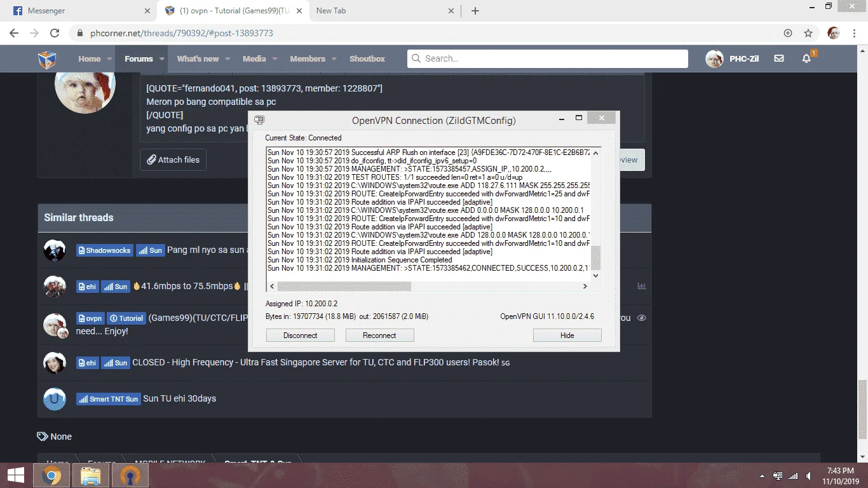Viewport: 868px width, 488px height.
Task: Click the Initialization Sequence Completed log line
Action: tap(360, 260)
